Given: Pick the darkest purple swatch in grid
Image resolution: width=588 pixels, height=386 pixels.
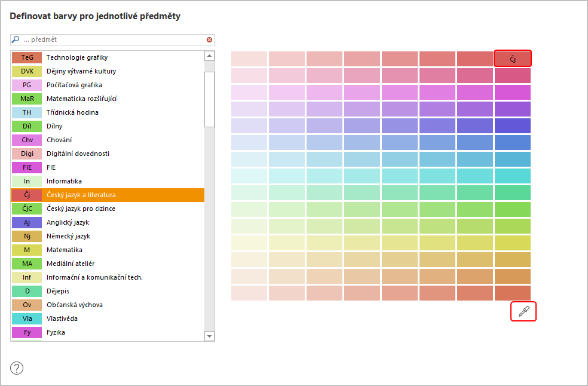Looking at the screenshot, I should pos(513,109).
